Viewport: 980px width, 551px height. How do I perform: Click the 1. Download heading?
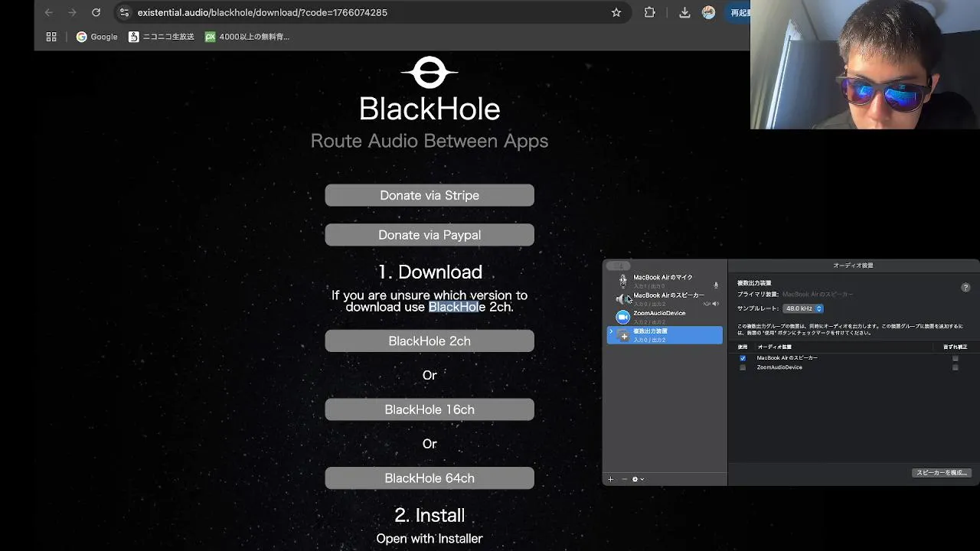tap(430, 272)
